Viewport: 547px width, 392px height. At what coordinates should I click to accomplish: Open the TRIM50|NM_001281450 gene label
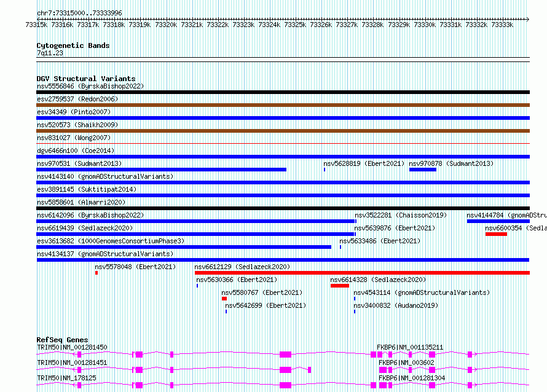[72, 347]
